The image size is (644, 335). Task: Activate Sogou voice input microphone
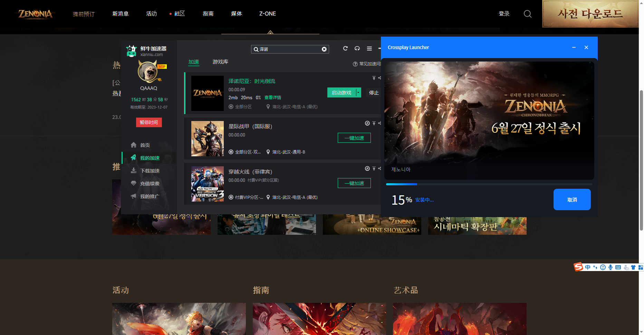pyautogui.click(x=611, y=267)
